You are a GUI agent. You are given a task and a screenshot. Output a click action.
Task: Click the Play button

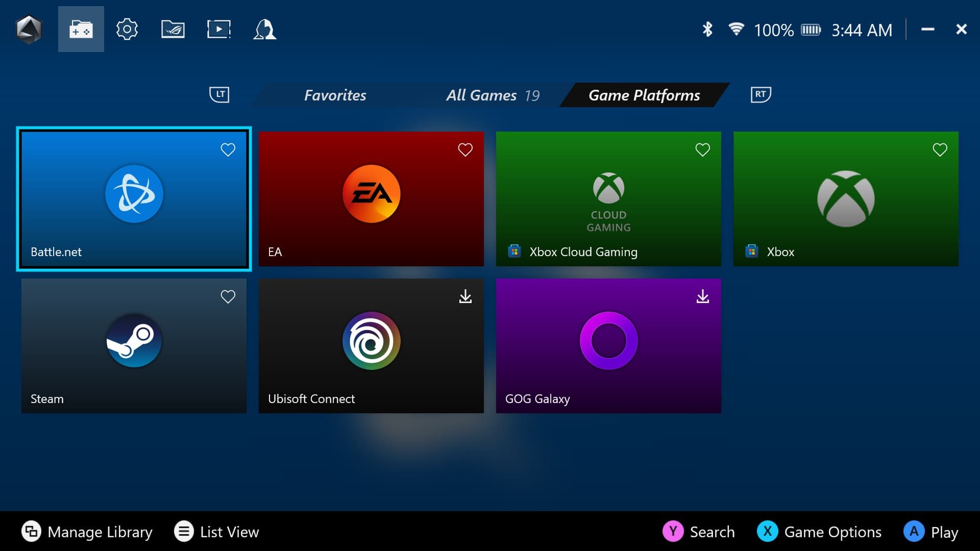(x=931, y=532)
